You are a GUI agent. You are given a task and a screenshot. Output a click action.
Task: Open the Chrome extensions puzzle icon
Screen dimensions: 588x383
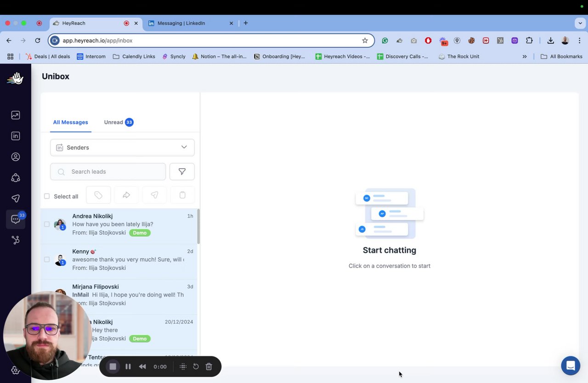point(529,40)
